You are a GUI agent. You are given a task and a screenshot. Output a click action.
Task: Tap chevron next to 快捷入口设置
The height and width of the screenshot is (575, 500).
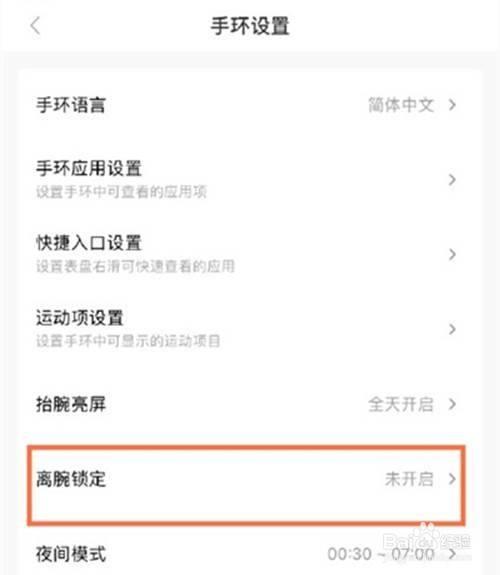click(x=452, y=254)
